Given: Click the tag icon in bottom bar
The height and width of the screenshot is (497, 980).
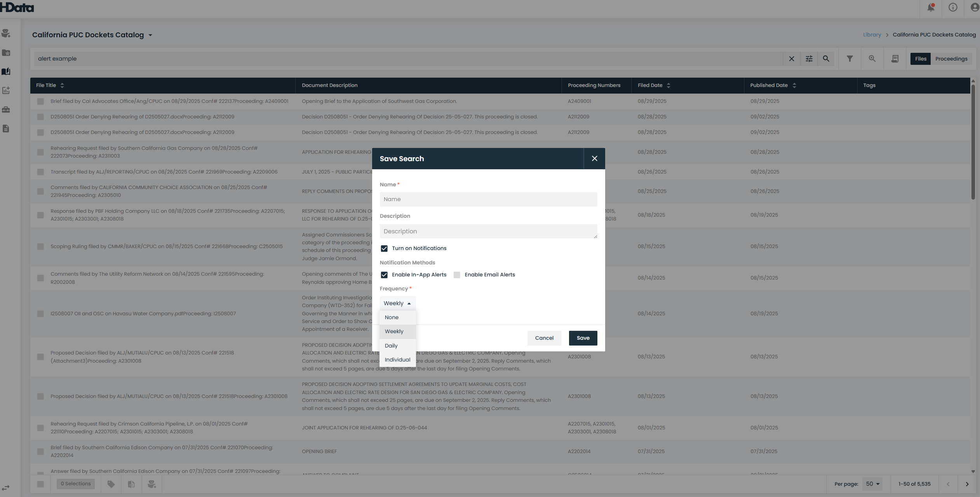Looking at the screenshot, I should (x=111, y=484).
